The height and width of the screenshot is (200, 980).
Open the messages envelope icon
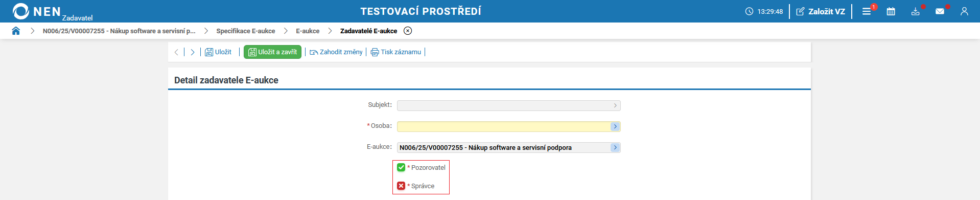940,11
